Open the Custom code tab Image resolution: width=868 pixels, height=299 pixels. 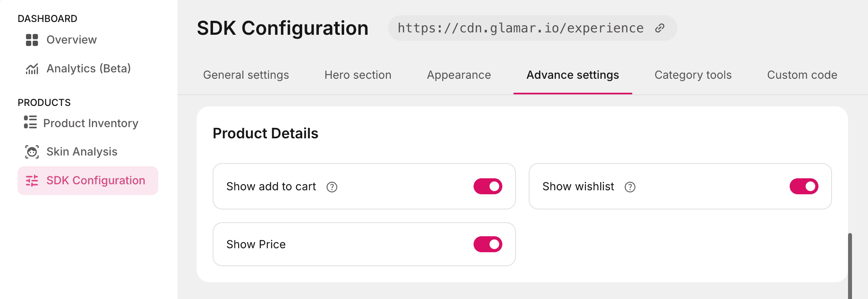tap(802, 75)
